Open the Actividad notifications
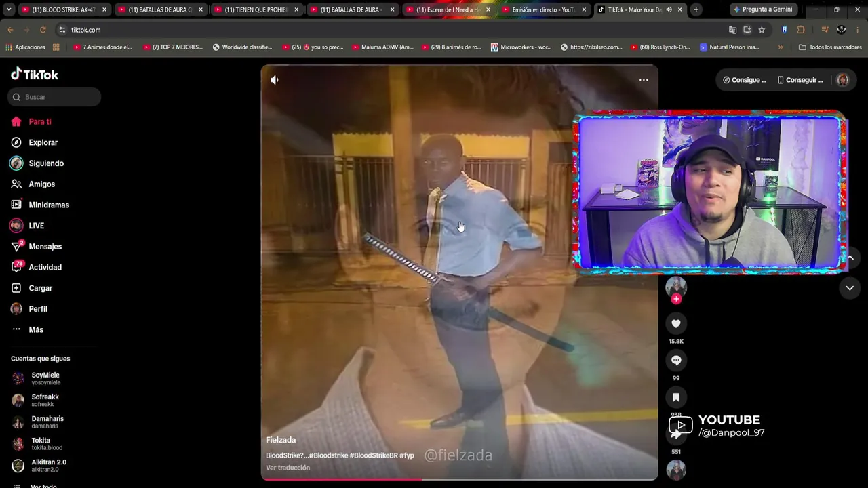This screenshot has height=488, width=868. pos(36,267)
